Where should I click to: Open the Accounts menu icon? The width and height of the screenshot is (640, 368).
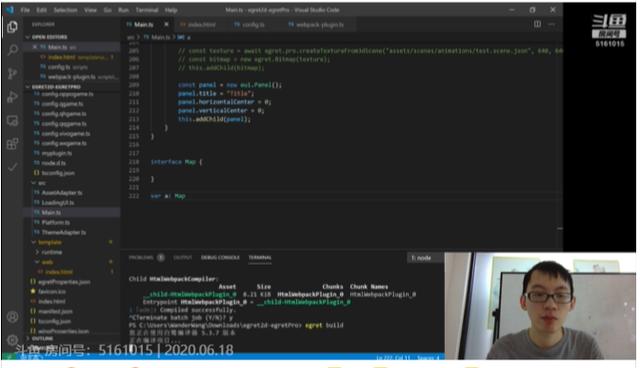[12, 317]
